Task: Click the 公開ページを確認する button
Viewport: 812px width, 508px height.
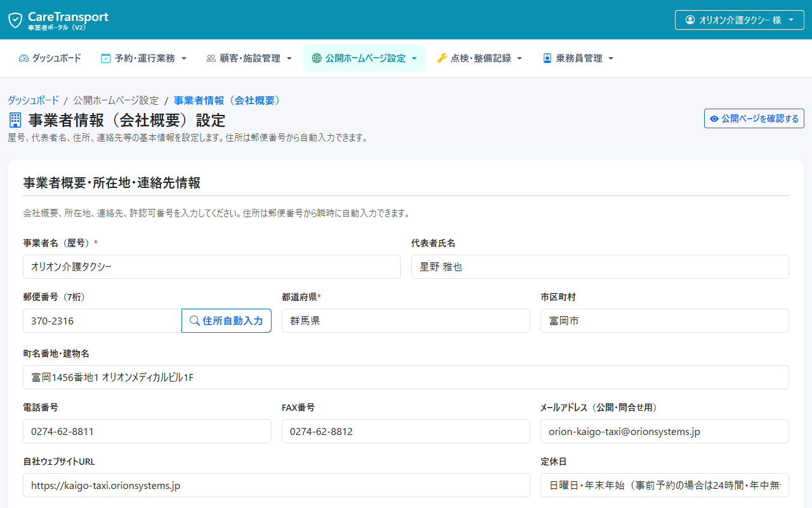Action: (754, 119)
